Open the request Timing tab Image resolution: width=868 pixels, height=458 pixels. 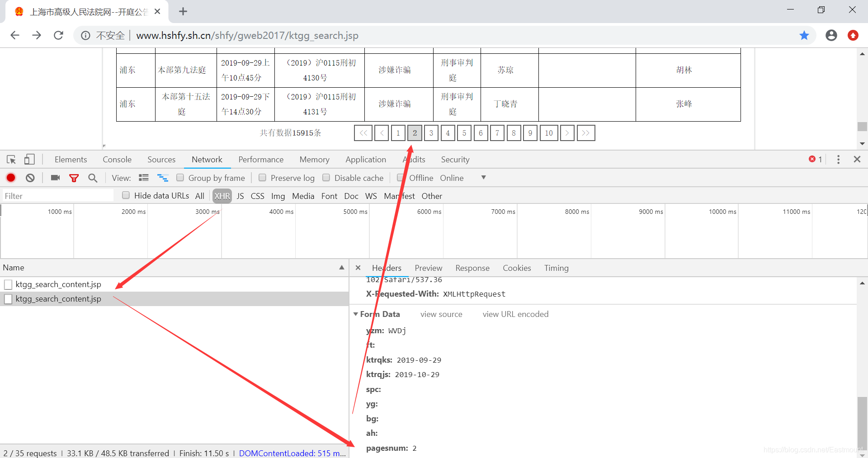[x=557, y=268]
